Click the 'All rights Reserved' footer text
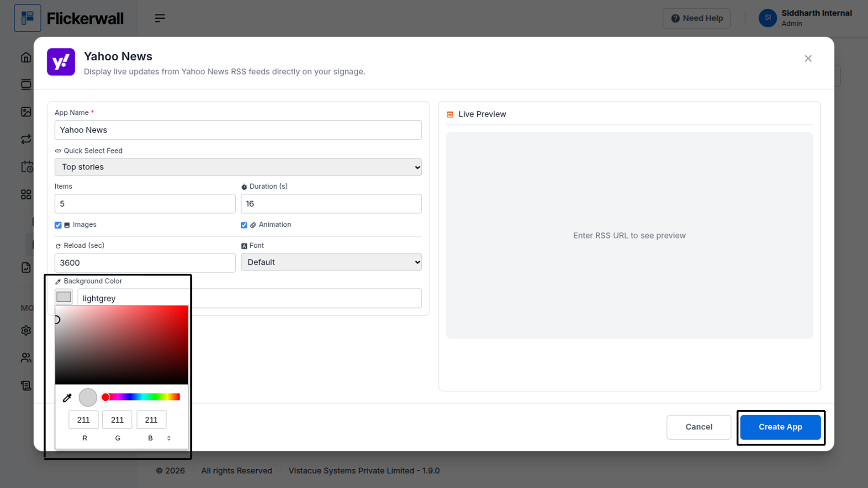 coord(237,471)
